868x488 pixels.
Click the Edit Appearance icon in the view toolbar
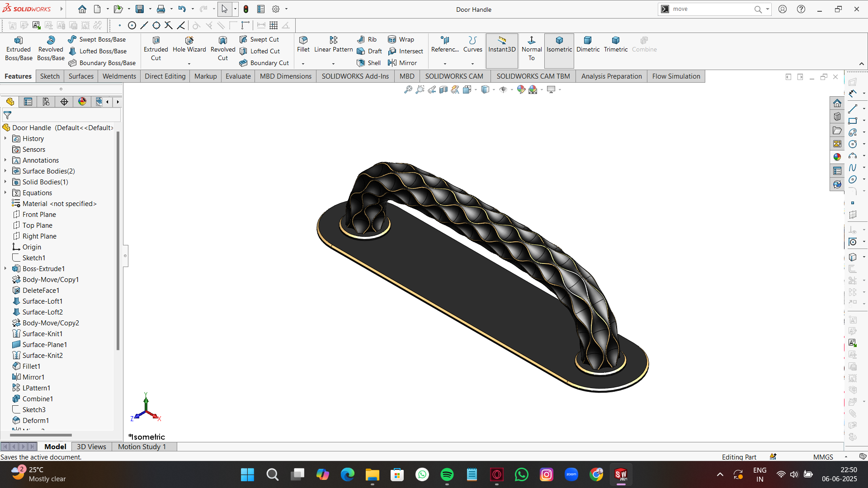(x=521, y=89)
